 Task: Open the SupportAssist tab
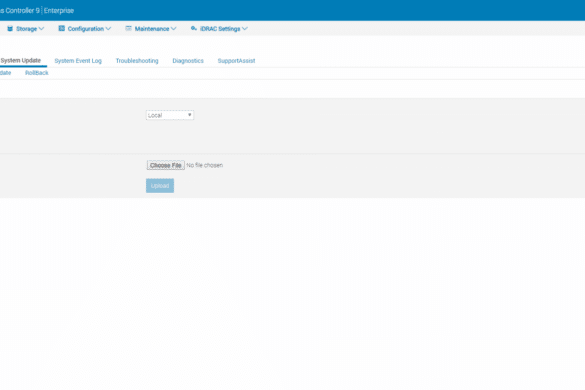(x=237, y=61)
